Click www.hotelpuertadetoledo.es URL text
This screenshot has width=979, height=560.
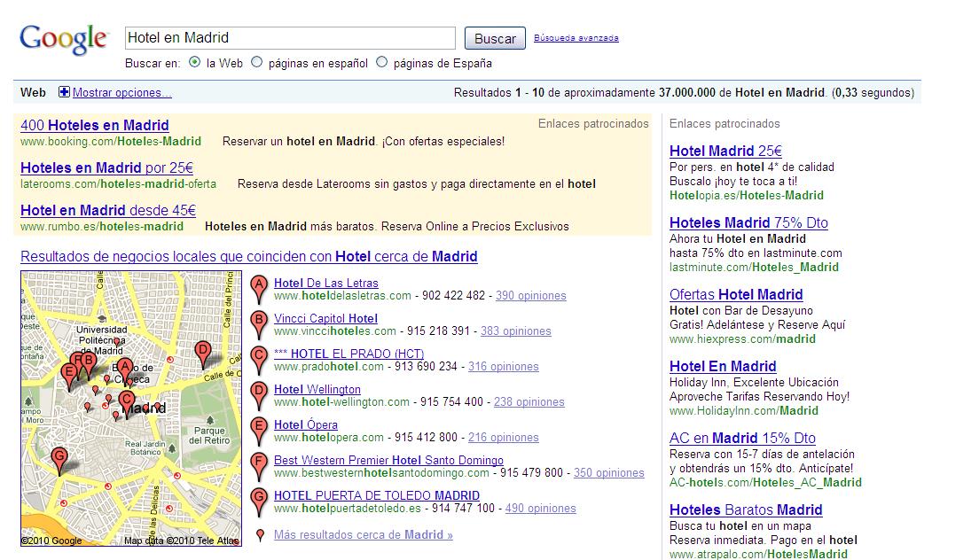point(348,509)
